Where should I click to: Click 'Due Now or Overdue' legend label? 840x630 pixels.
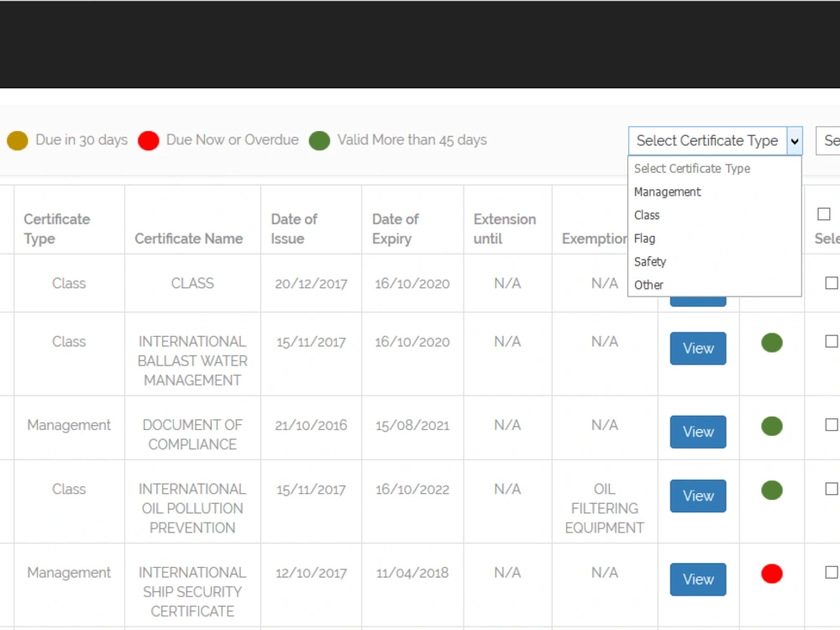tap(233, 139)
